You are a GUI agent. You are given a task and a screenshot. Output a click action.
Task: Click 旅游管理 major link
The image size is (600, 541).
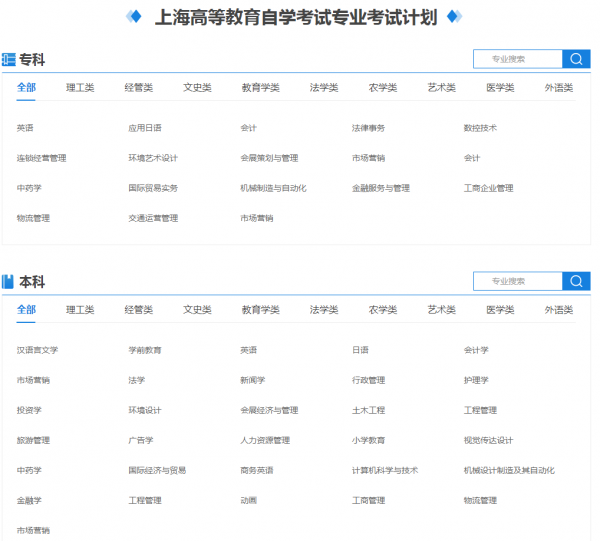(x=33, y=440)
